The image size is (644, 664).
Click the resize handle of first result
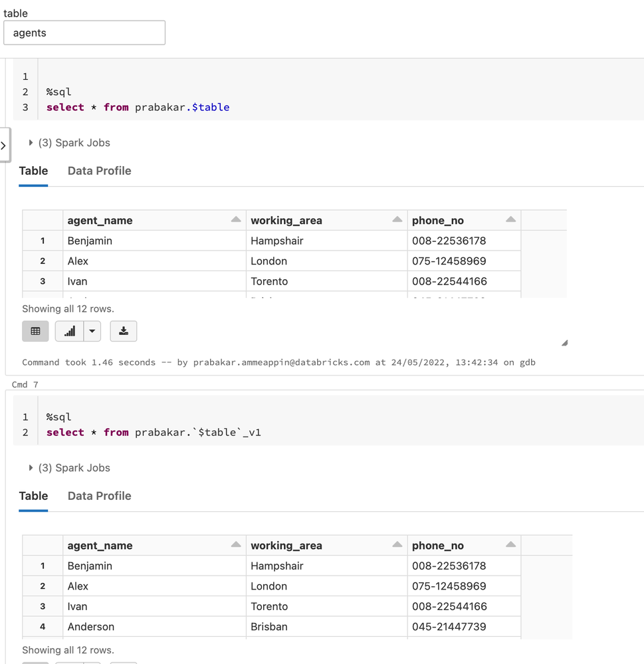point(564,343)
